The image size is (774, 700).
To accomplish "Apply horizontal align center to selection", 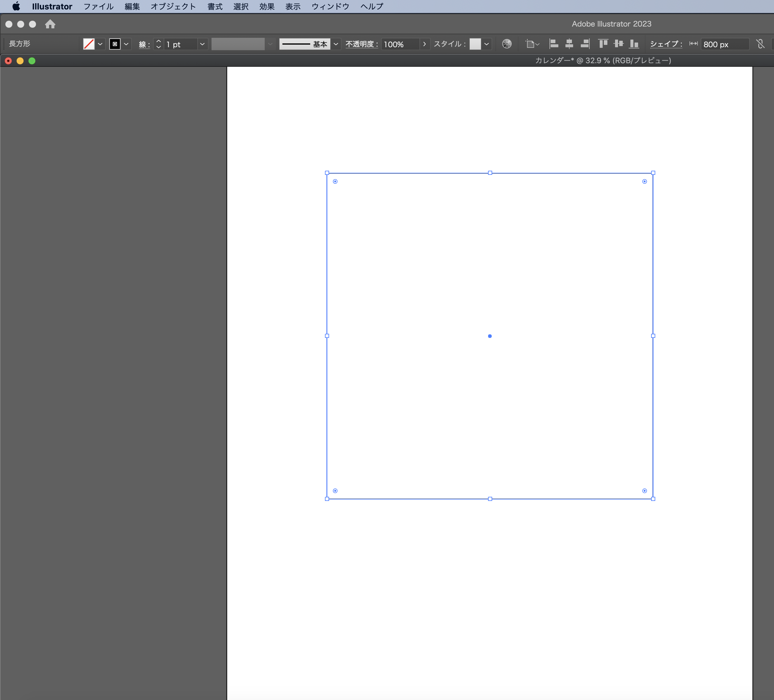I will pyautogui.click(x=569, y=44).
